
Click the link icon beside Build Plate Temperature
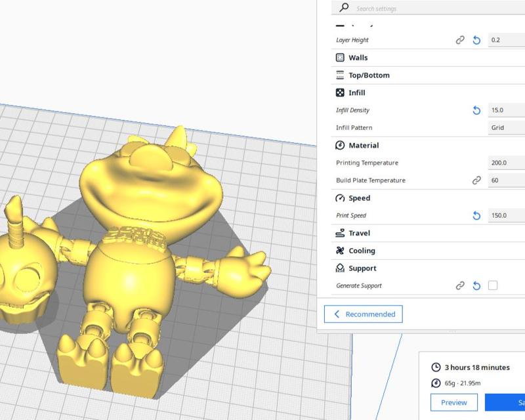pyautogui.click(x=476, y=180)
